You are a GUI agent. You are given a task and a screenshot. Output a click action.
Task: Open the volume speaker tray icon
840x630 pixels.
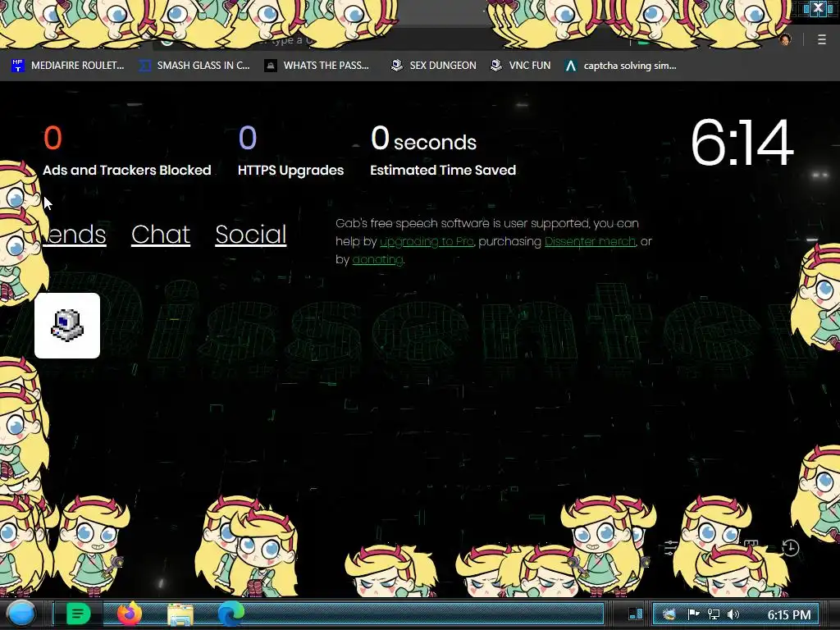coord(733,614)
